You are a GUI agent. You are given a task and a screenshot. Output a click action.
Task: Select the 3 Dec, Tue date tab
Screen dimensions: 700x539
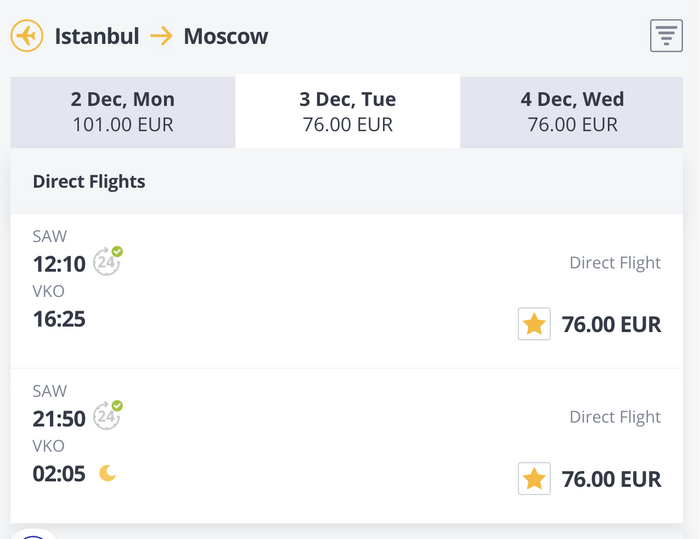[x=347, y=111]
